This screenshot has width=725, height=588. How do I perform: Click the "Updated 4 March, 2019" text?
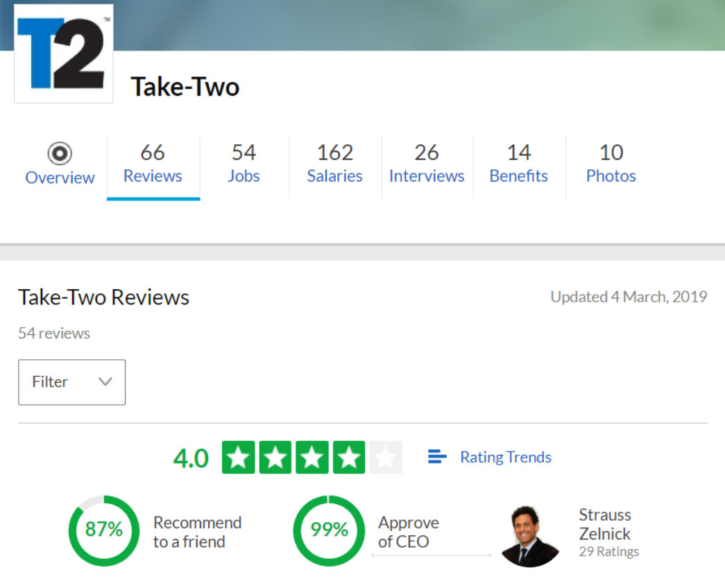pyautogui.click(x=629, y=297)
